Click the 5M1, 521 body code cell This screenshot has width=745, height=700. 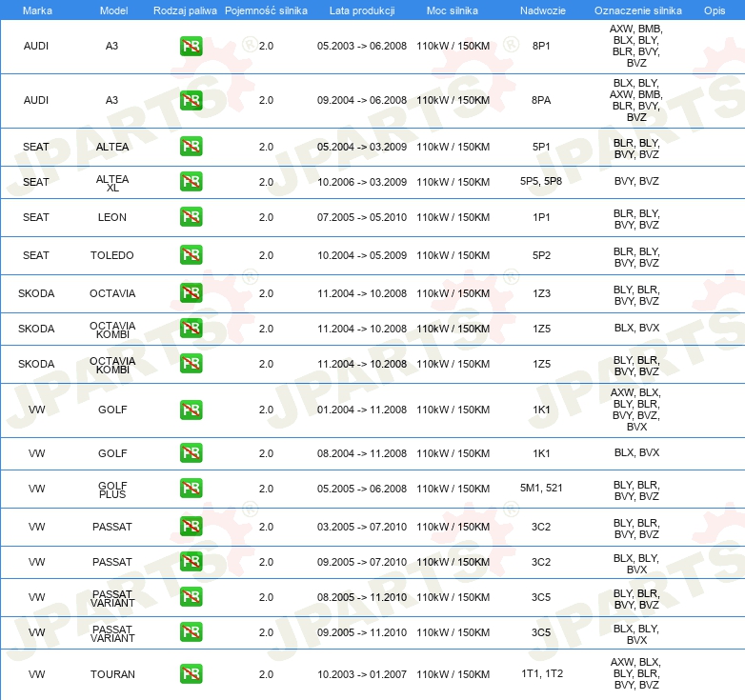[541, 489]
